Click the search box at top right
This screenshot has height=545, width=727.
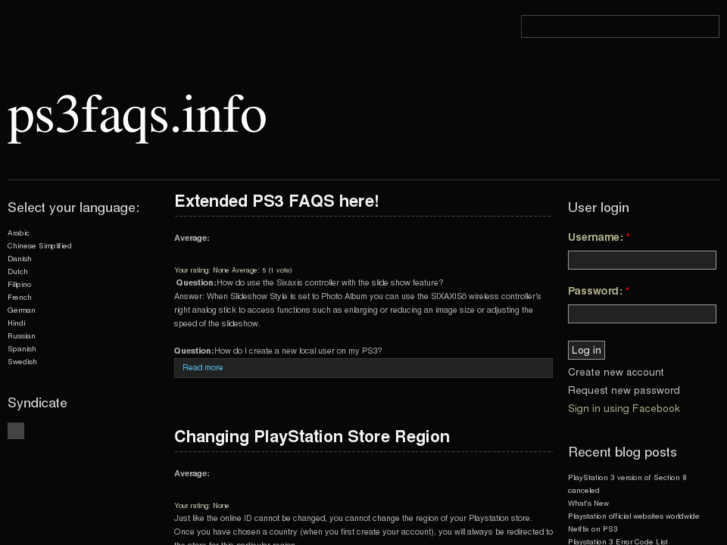point(620,26)
